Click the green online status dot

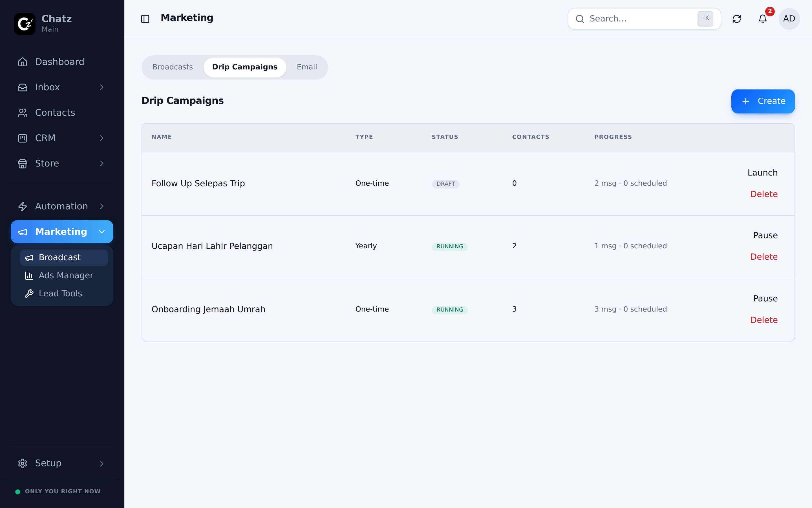pos(18,492)
